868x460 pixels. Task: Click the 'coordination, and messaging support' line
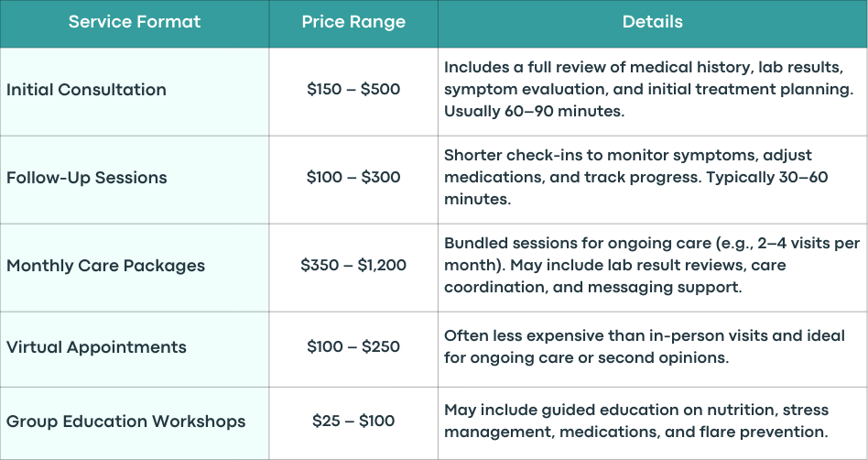point(593,288)
